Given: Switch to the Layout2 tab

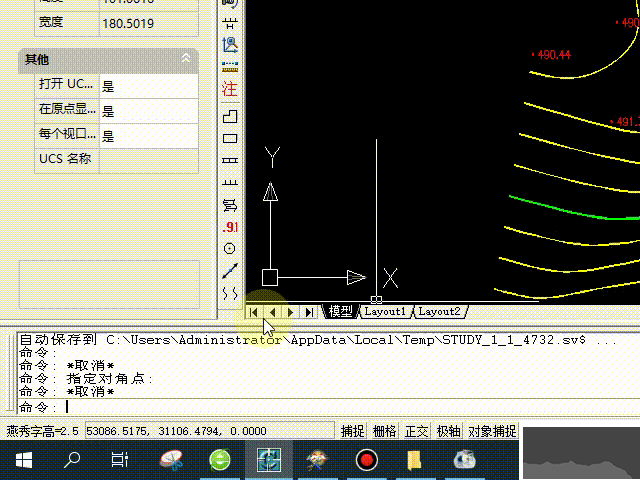Looking at the screenshot, I should point(439,312).
